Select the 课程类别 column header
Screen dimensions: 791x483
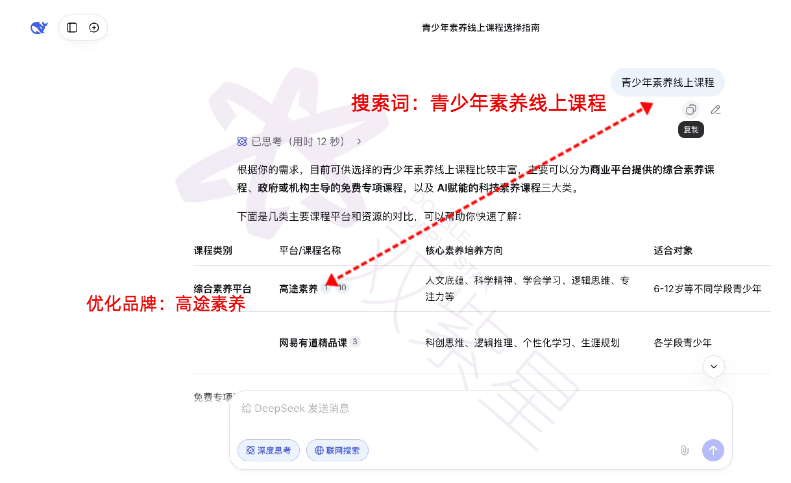(213, 250)
